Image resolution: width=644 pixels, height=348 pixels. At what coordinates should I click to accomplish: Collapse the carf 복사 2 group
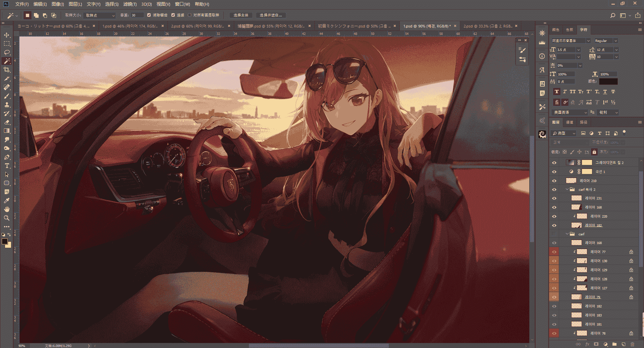point(567,189)
